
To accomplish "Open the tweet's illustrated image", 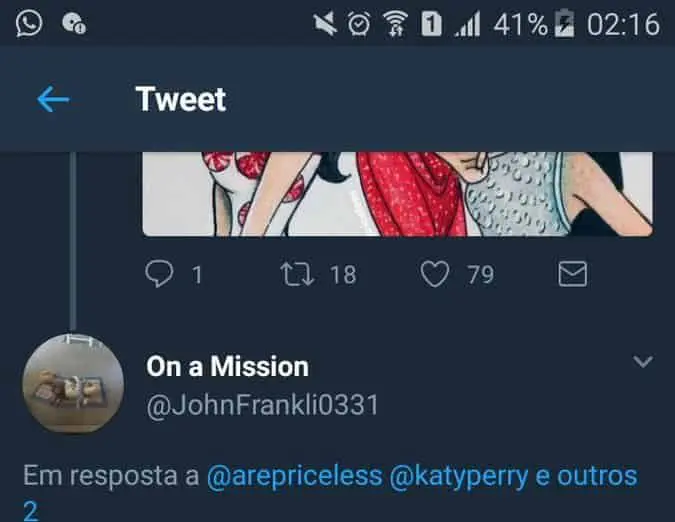I will (397, 193).
